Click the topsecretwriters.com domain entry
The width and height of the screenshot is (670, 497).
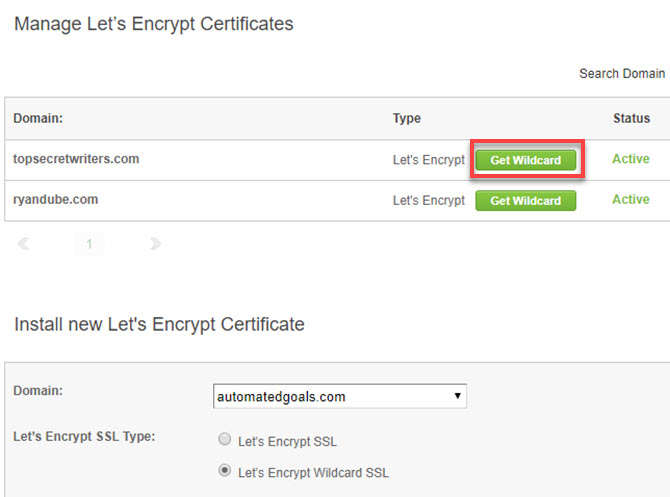click(x=76, y=159)
